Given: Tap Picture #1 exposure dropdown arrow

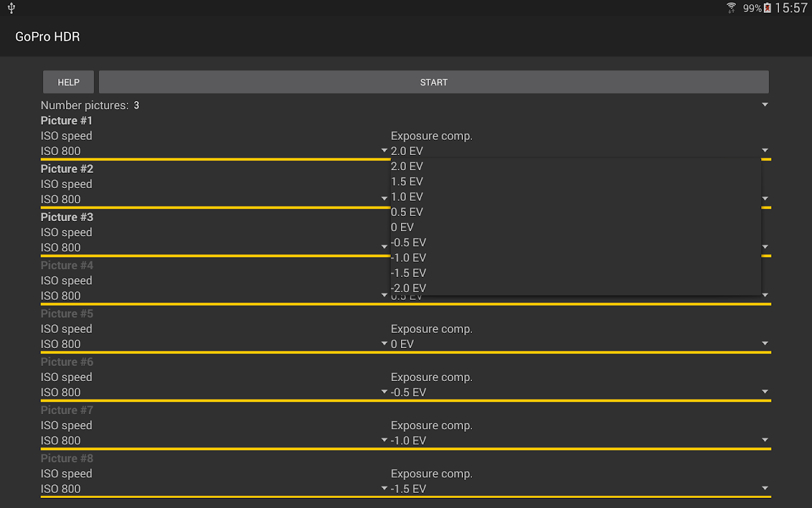Looking at the screenshot, I should pos(765,150).
